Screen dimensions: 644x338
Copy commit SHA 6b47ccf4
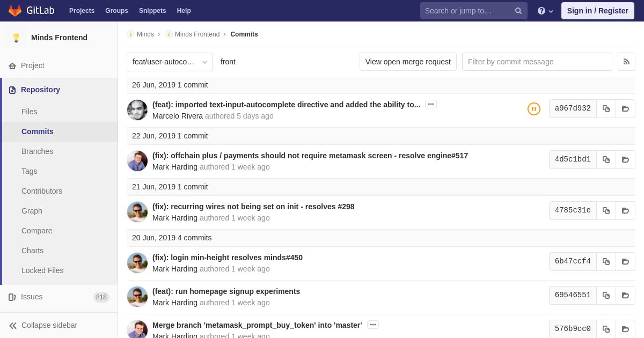[606, 261]
